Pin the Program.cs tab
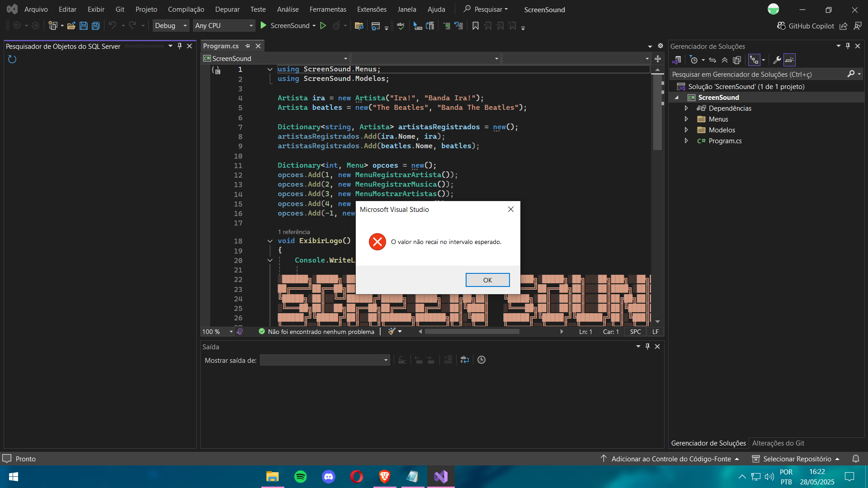The height and width of the screenshot is (488, 868). tap(247, 46)
